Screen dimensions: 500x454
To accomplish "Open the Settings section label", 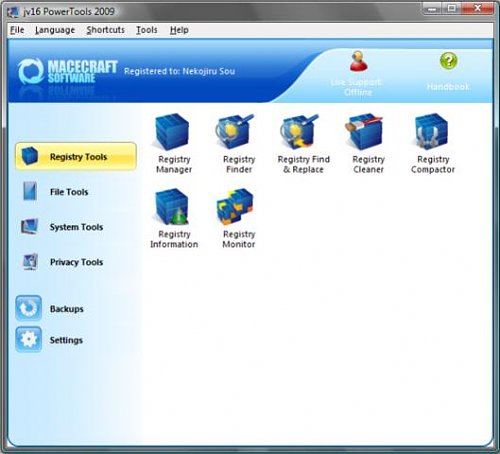I will pyautogui.click(x=66, y=340).
